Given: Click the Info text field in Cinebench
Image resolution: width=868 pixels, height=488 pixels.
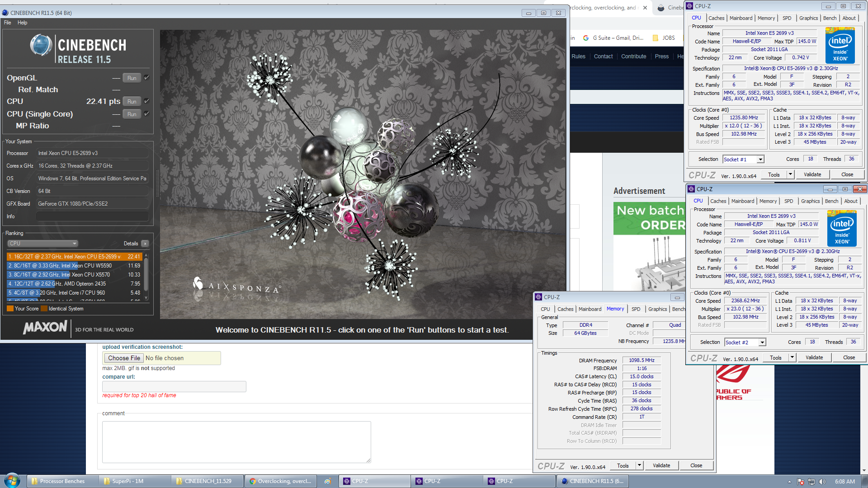Looking at the screenshot, I should [92, 216].
